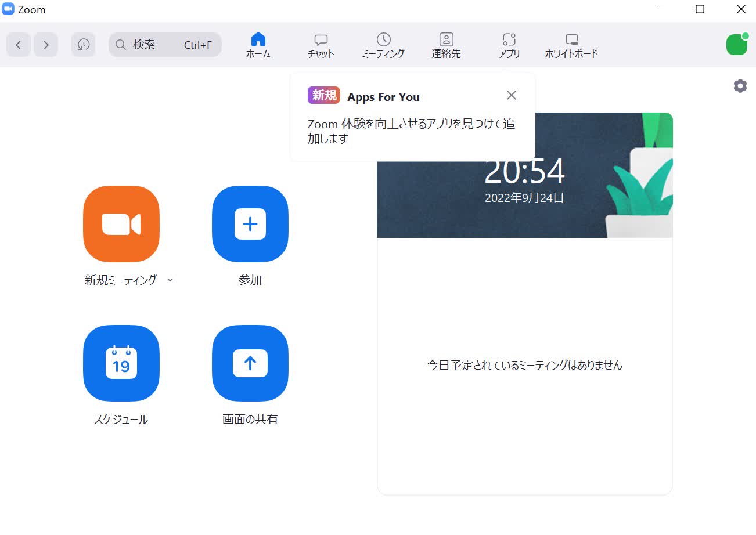
Task: Go back with the left arrow button
Action: pos(19,45)
